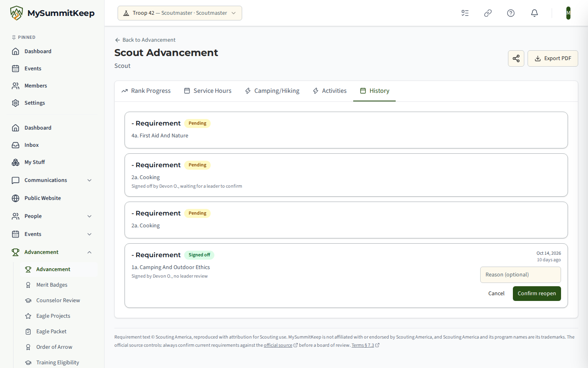Open the notifications bell
The height and width of the screenshot is (368, 588).
click(535, 13)
